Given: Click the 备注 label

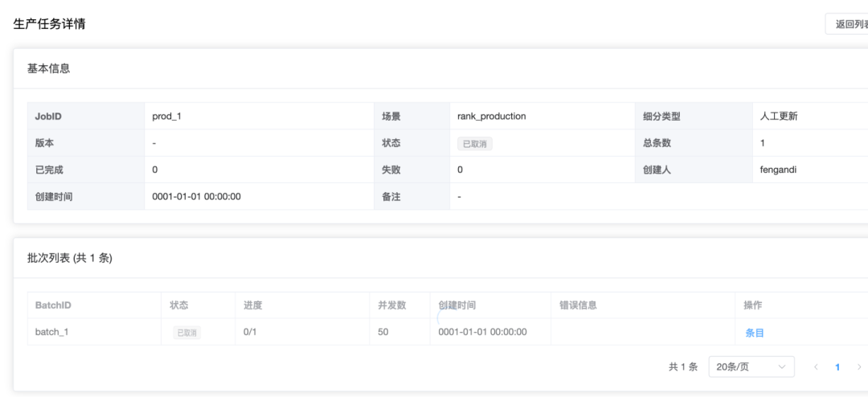Looking at the screenshot, I should pos(391,197).
